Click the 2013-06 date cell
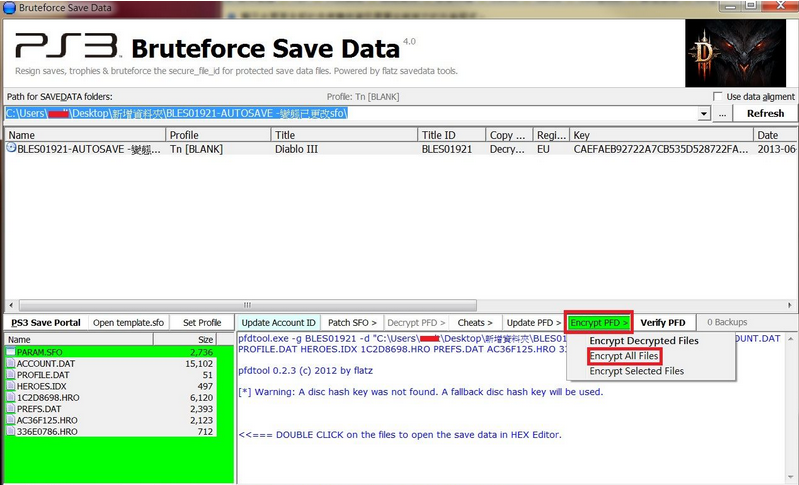 click(777, 149)
